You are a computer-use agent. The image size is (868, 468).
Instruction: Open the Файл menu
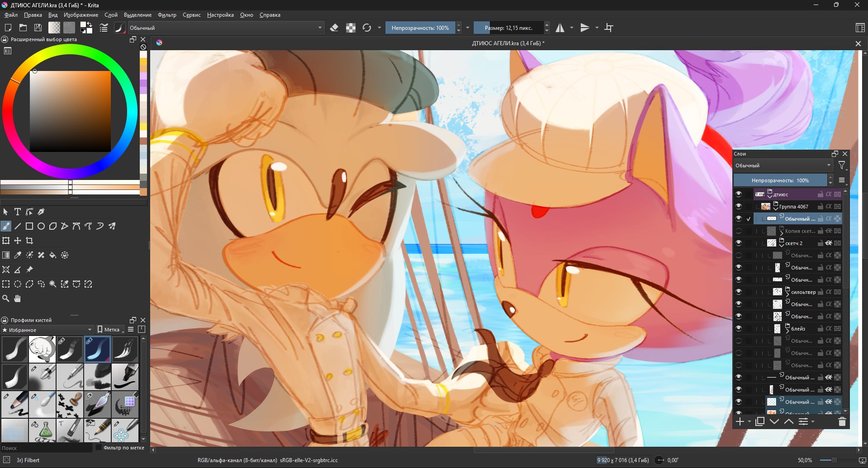pyautogui.click(x=11, y=15)
